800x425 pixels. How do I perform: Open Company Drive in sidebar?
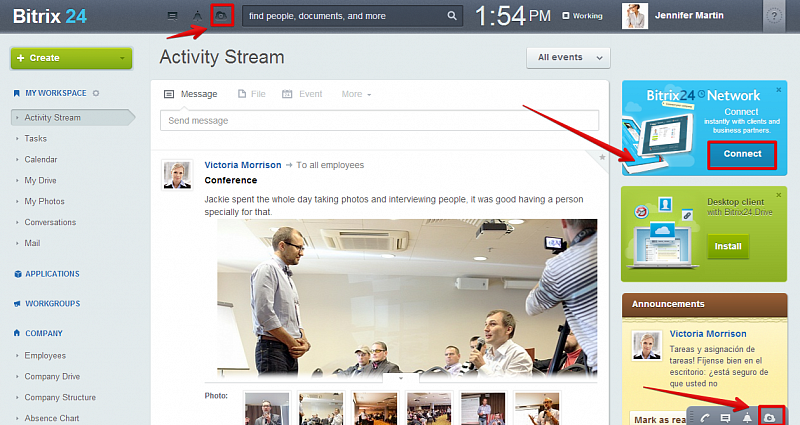coord(52,376)
